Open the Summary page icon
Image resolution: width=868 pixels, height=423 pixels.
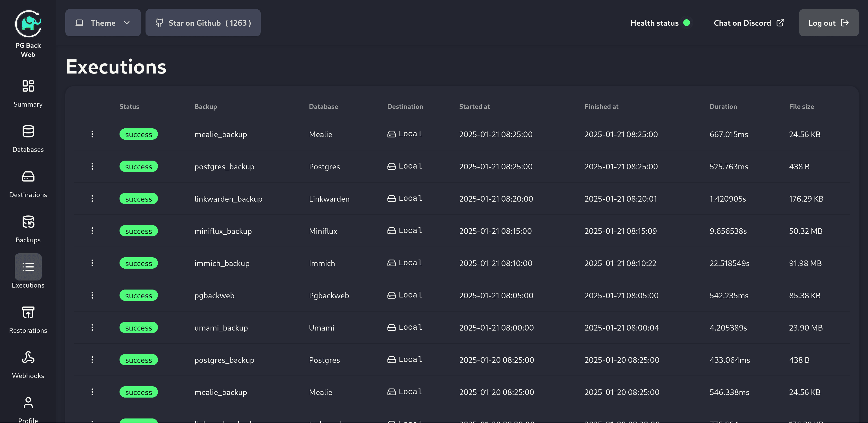pyautogui.click(x=28, y=86)
